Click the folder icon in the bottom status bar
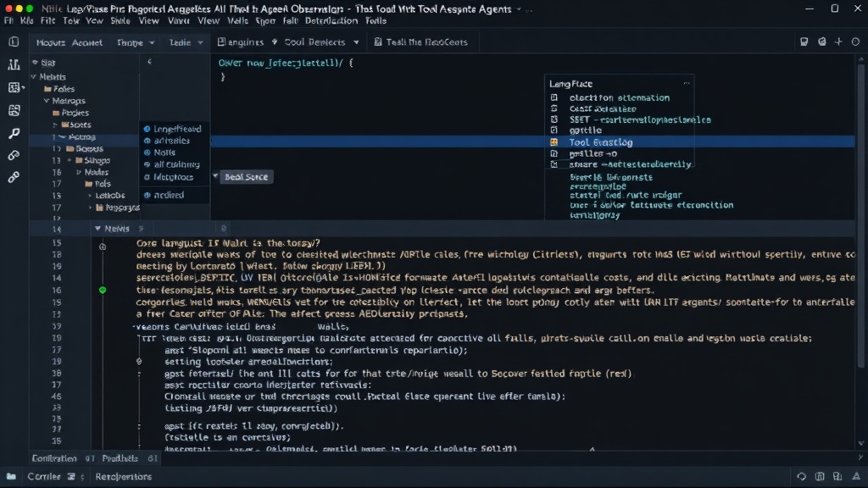 pos(11,476)
